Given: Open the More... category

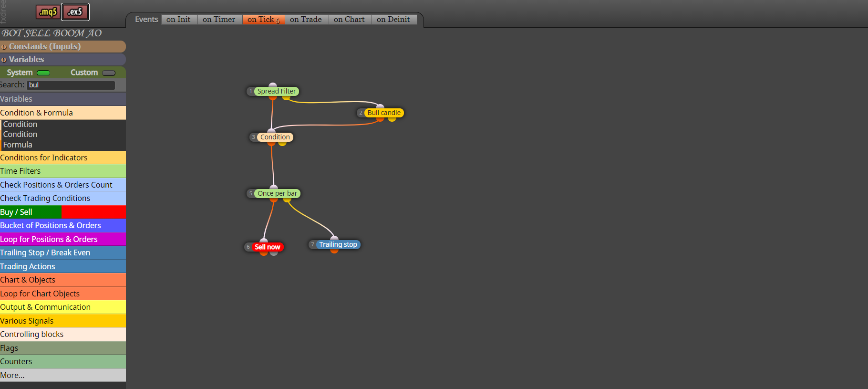Looking at the screenshot, I should coord(63,375).
